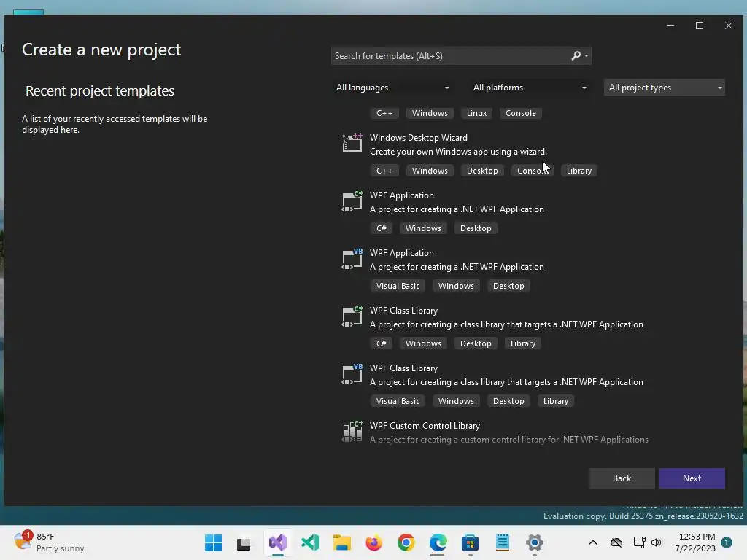Open the All languages dropdown
Image resolution: width=747 pixels, height=560 pixels.
393,87
